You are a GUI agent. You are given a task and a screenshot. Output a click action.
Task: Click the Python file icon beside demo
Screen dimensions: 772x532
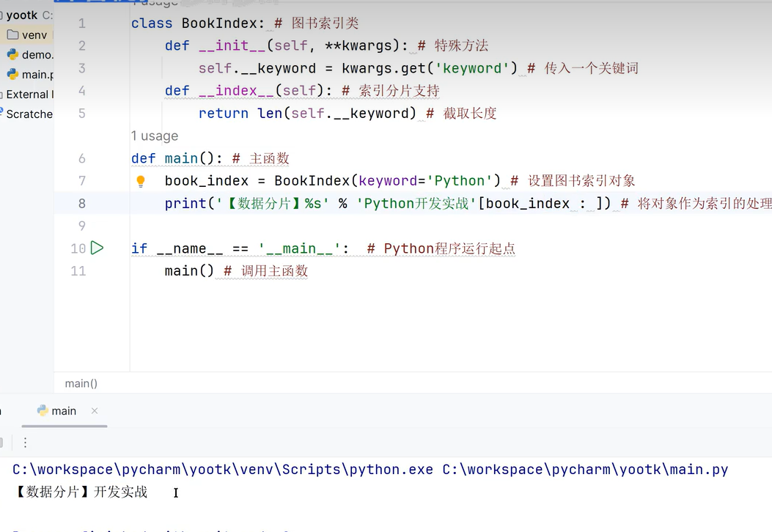[12, 54]
